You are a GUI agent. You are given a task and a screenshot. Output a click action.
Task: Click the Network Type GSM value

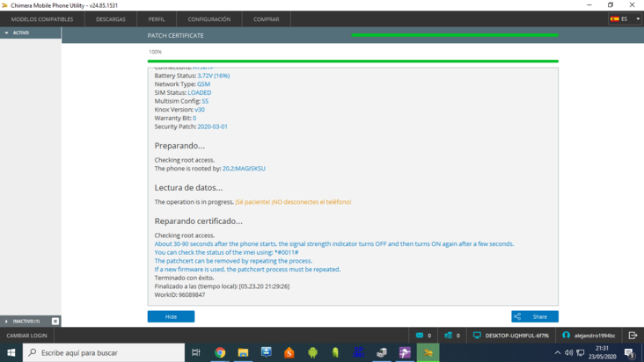[x=203, y=84]
